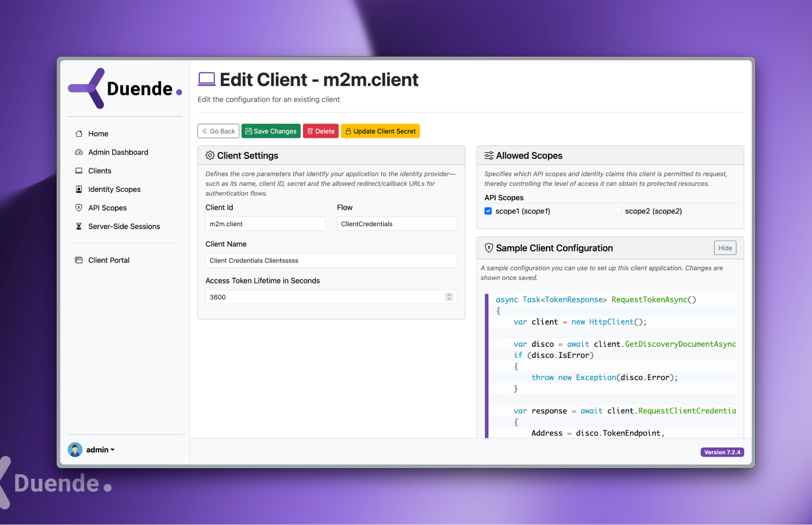Click the Admin Dashboard gauge icon
The image size is (812, 525).
click(x=79, y=152)
